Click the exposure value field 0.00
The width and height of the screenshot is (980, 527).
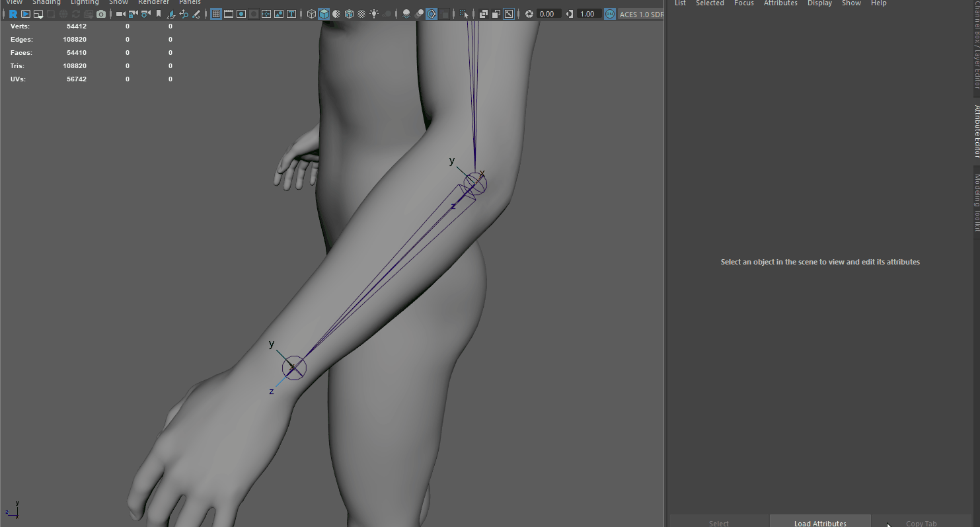coord(549,14)
